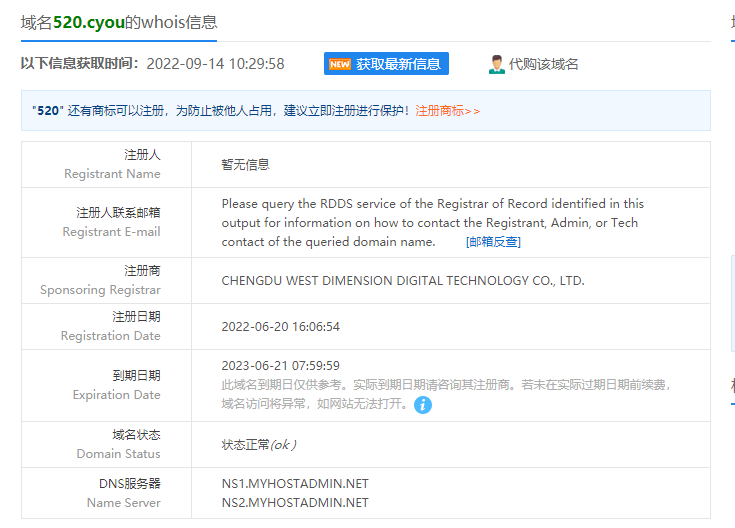Click the blue info icon after expiration note
The width and height of the screenshot is (735, 528).
423,405
